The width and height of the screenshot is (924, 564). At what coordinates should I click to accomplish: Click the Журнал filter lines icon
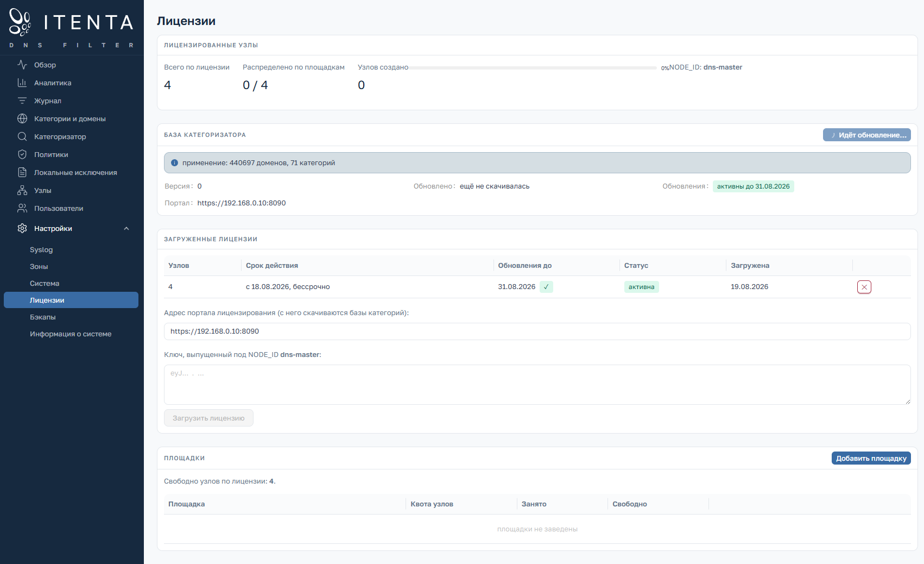click(x=22, y=101)
